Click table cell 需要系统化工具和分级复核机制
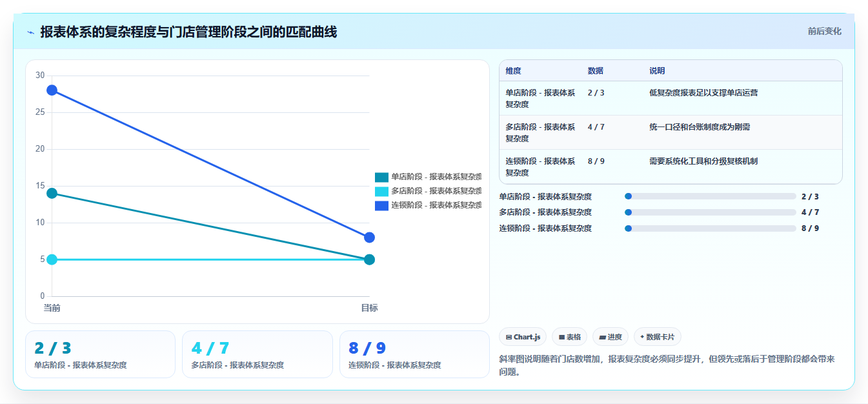Image resolution: width=868 pixels, height=404 pixels. (x=703, y=161)
